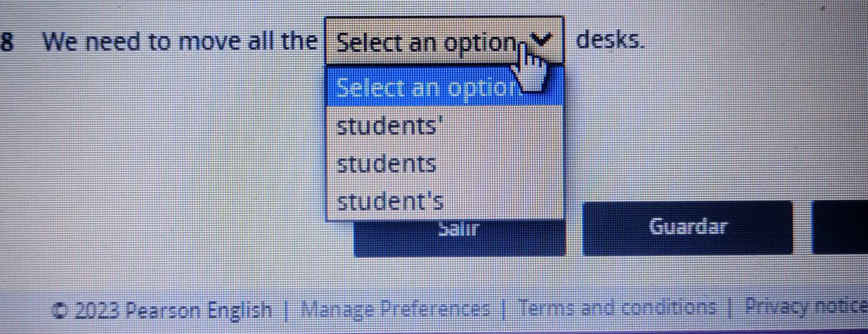Click the word "desks." after the dropdown
Viewport: 868px width, 334px height.
[x=609, y=41]
